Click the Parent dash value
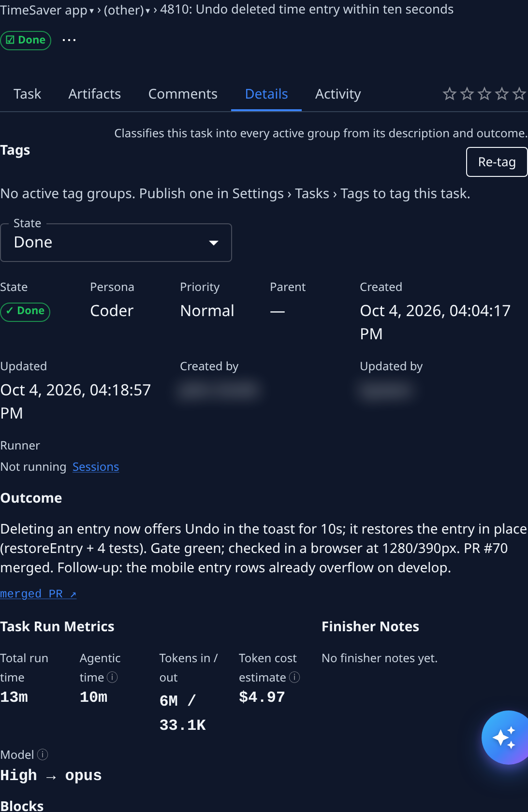Image resolution: width=528 pixels, height=812 pixels. (x=277, y=312)
